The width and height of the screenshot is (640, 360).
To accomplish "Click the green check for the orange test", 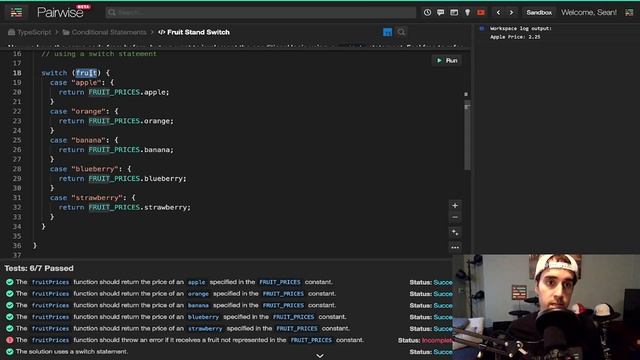I will 9,293.
